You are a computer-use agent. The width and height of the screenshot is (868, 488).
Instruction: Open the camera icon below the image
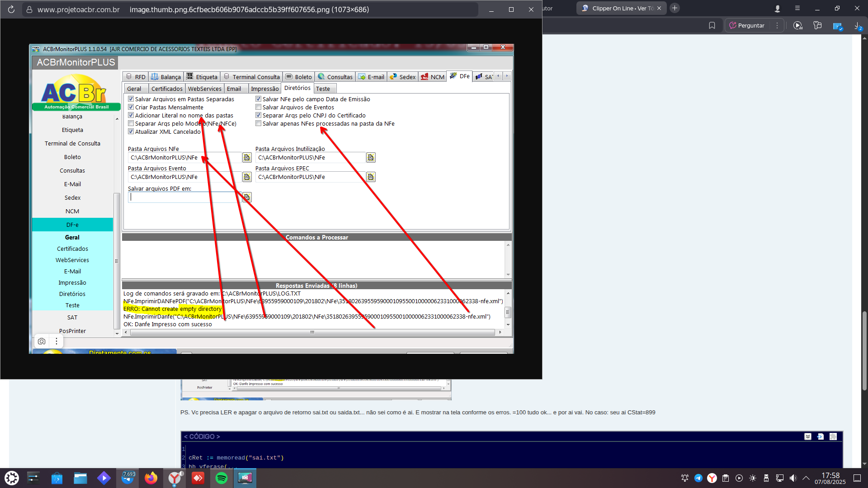tap(42, 342)
